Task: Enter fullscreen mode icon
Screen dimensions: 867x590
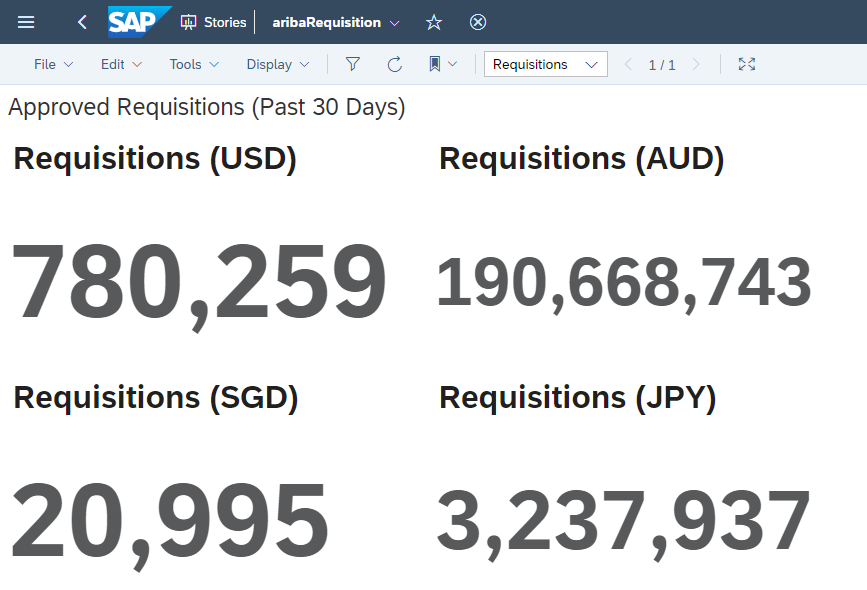Action: (x=746, y=64)
